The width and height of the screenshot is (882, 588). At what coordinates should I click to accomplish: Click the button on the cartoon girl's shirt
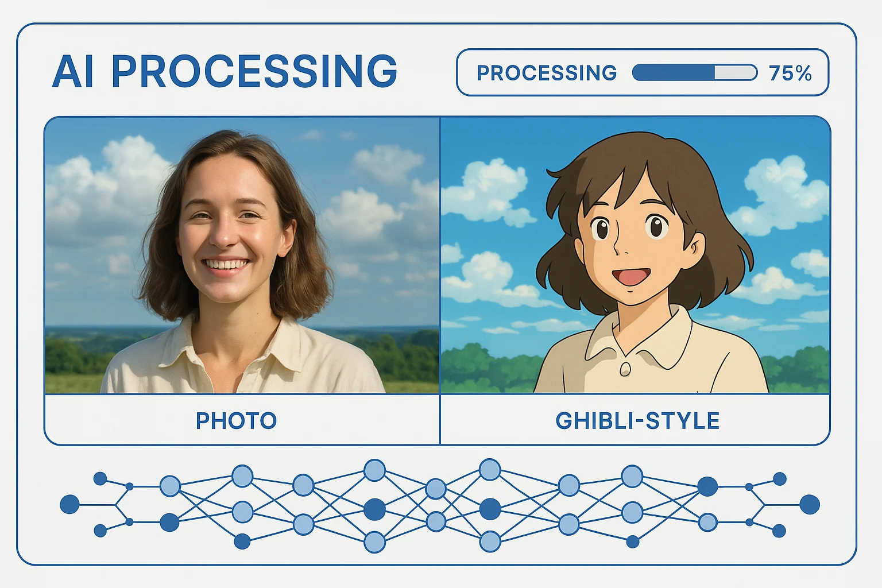coord(625,369)
